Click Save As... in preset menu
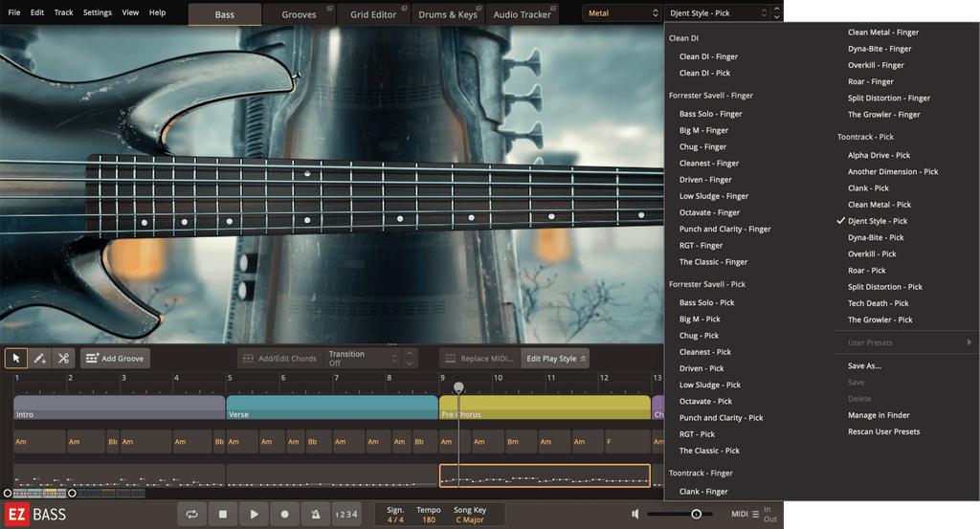 tap(864, 366)
